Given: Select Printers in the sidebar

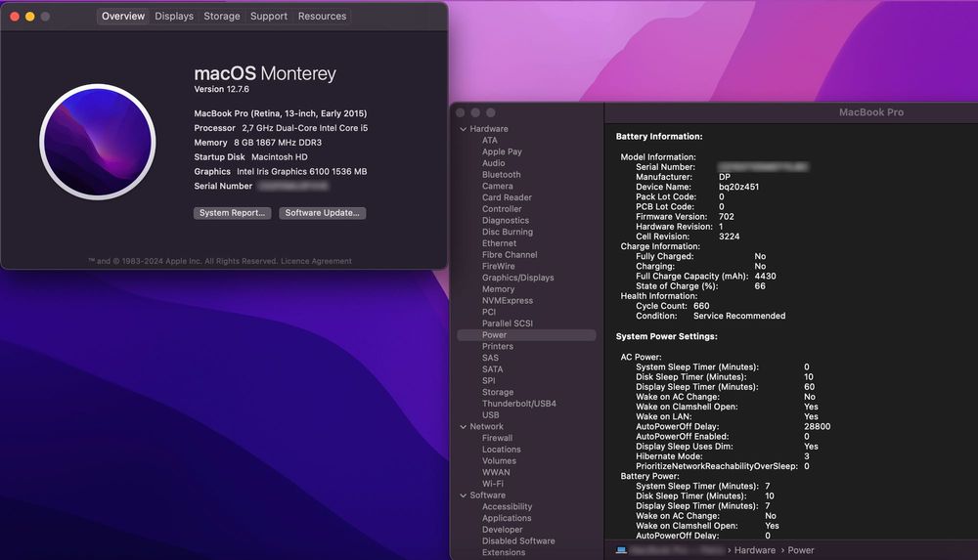Looking at the screenshot, I should pos(498,347).
